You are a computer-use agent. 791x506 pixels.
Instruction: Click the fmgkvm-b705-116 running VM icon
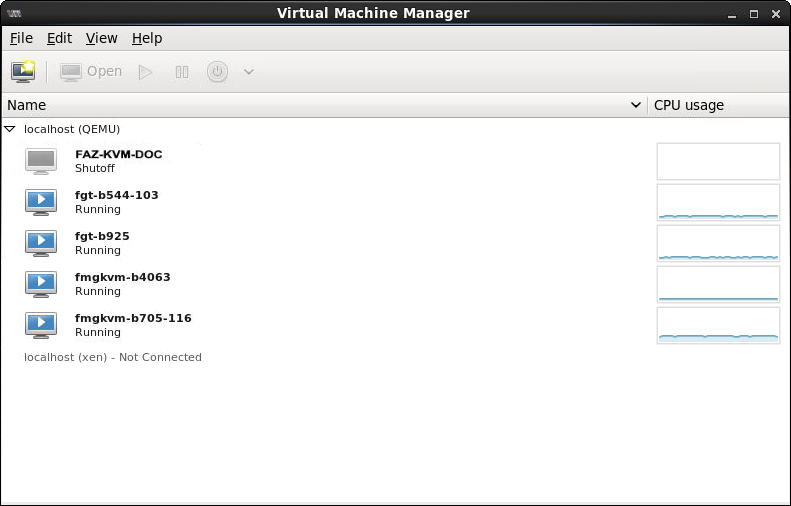click(41, 325)
